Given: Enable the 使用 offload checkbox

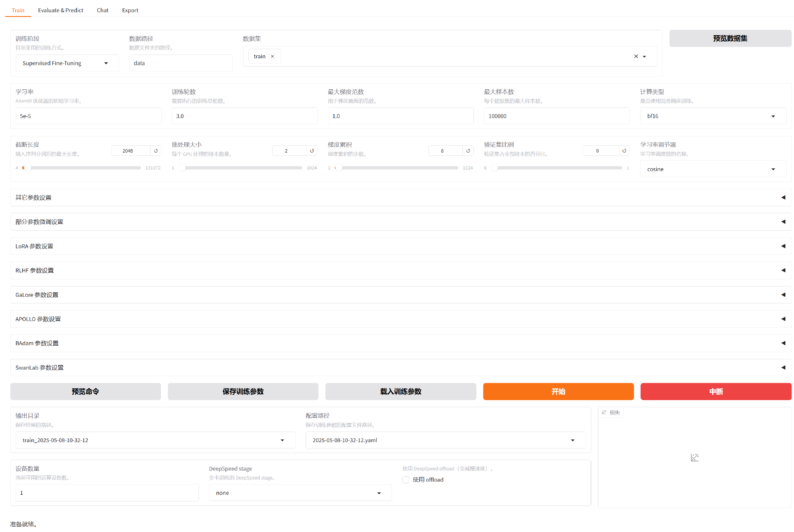Looking at the screenshot, I should click(x=406, y=480).
